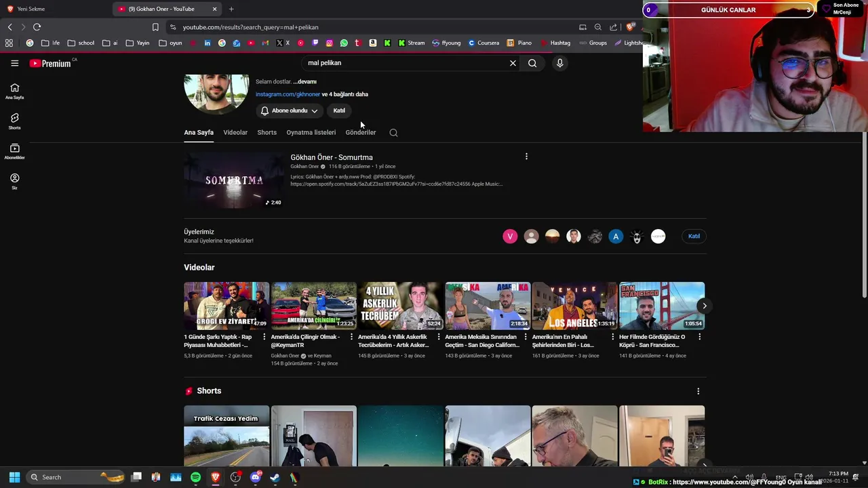Bookmark this page in address bar
This screenshot has width=868, height=488.
click(x=155, y=27)
